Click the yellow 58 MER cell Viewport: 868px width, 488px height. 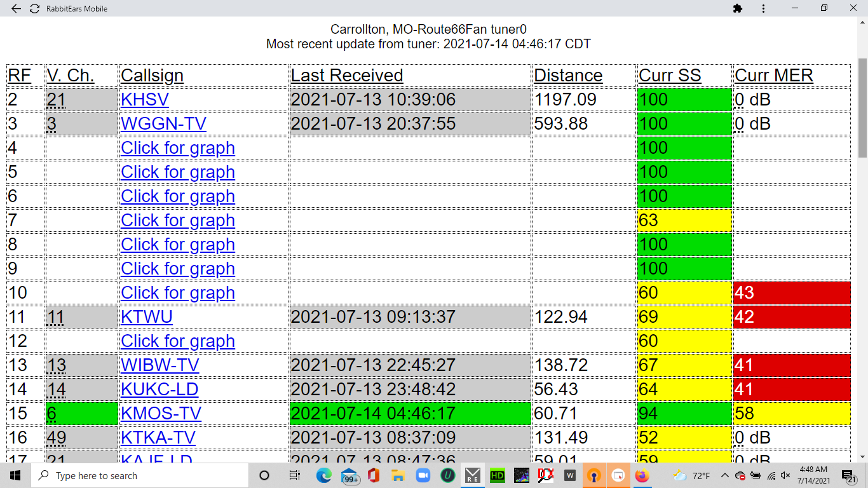point(792,414)
